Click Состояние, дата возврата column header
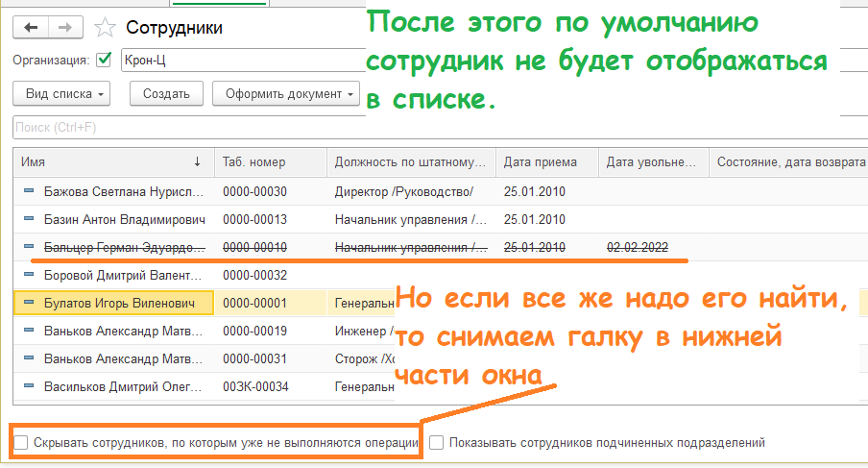The height and width of the screenshot is (468, 868). (x=790, y=161)
